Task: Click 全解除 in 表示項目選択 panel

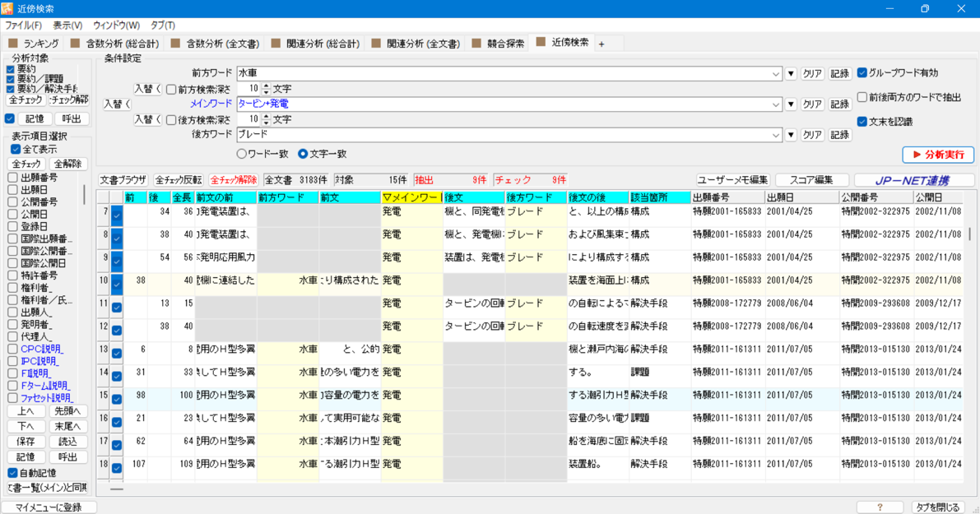Action: click(x=67, y=164)
